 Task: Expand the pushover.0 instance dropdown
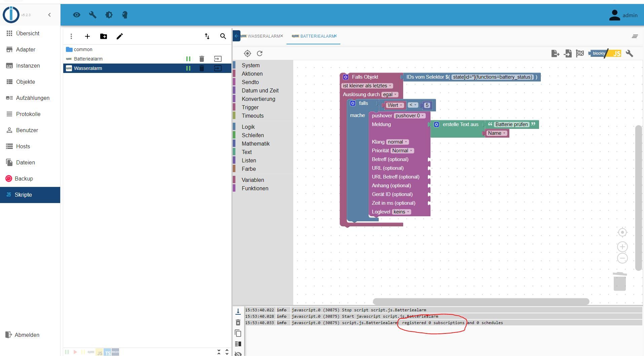409,116
